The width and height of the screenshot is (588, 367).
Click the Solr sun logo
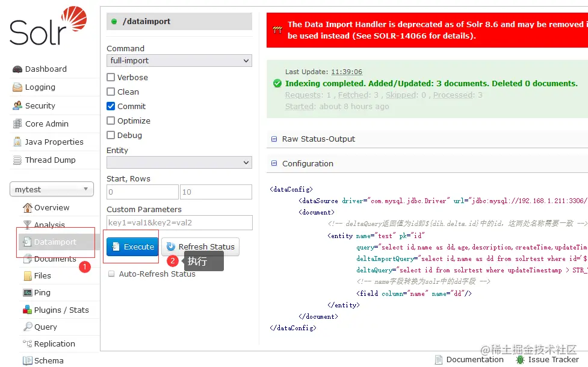point(74,18)
